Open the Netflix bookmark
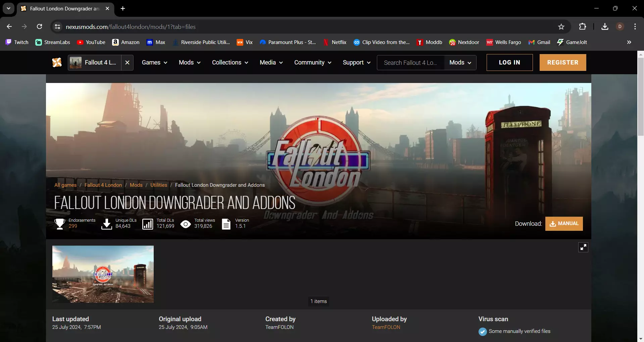 tap(335, 42)
